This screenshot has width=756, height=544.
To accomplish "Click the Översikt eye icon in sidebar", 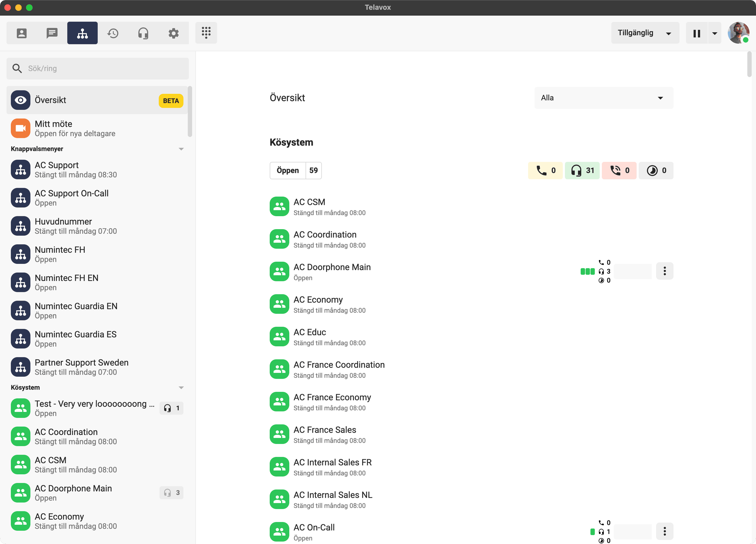I will pos(20,100).
